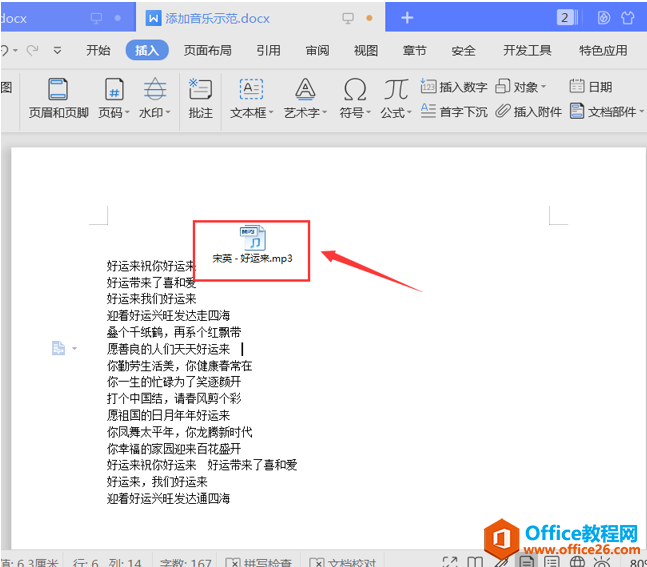Open the 审阅 ribbon tab
The image size is (647, 567).
tap(317, 50)
